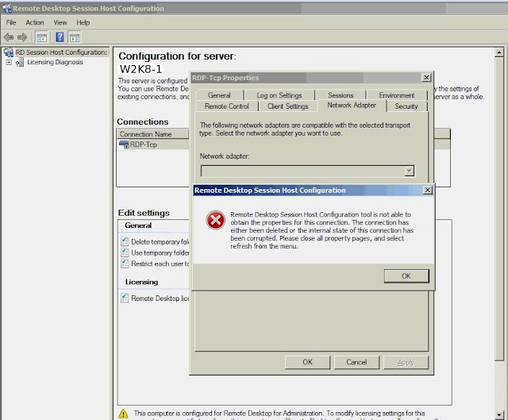Image resolution: width=508 pixels, height=420 pixels.
Task: Open the File menu
Action: coord(11,22)
